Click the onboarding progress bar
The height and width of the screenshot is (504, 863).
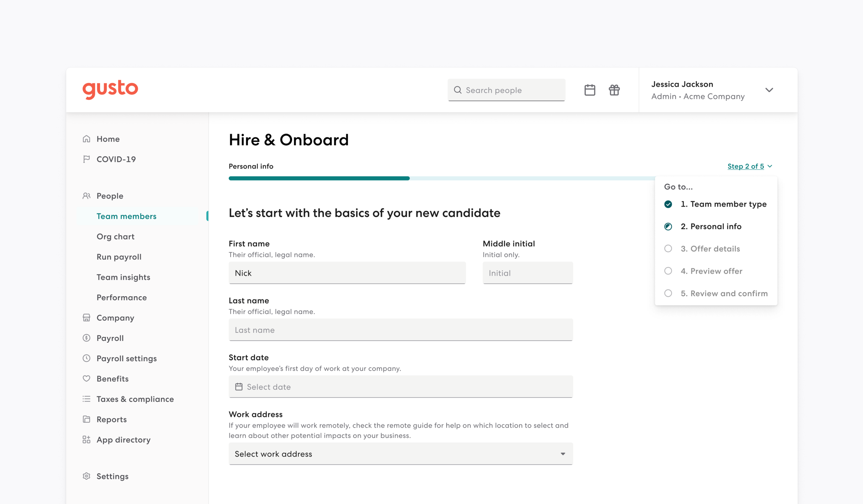click(442, 178)
